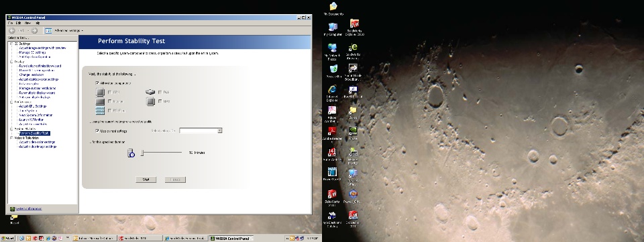Open the Start menu

tap(8, 238)
